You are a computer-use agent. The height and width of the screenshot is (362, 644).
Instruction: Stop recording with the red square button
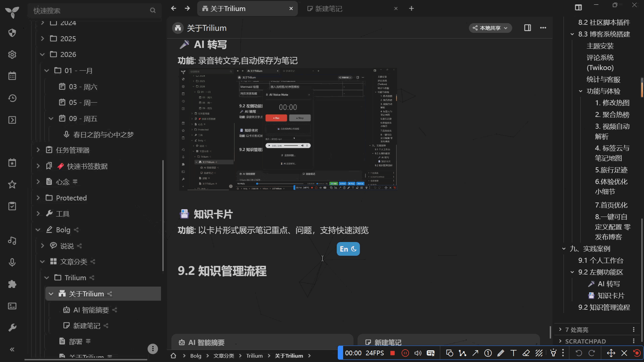click(x=392, y=353)
